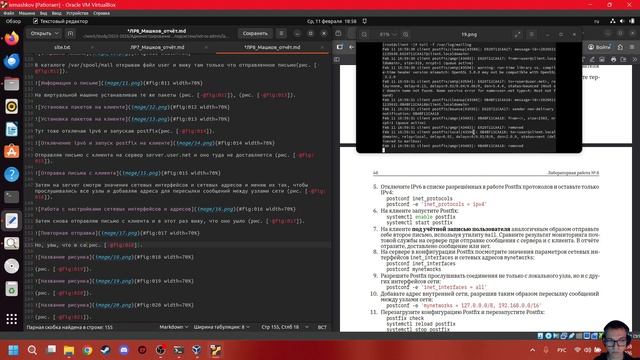This screenshot has width=640, height=360.
Task: Open the text editor hamburger menu
Action: point(281,33)
